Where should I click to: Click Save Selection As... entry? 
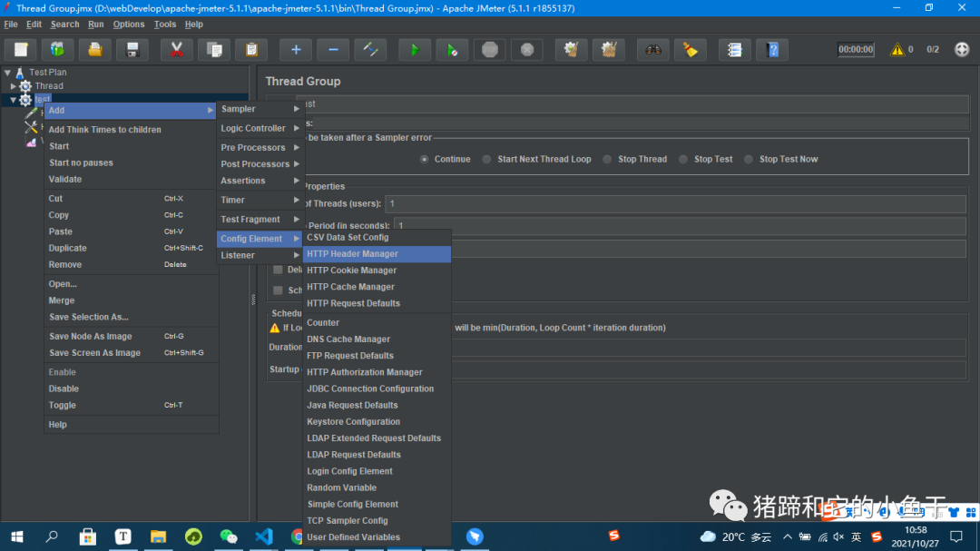[x=132, y=317]
